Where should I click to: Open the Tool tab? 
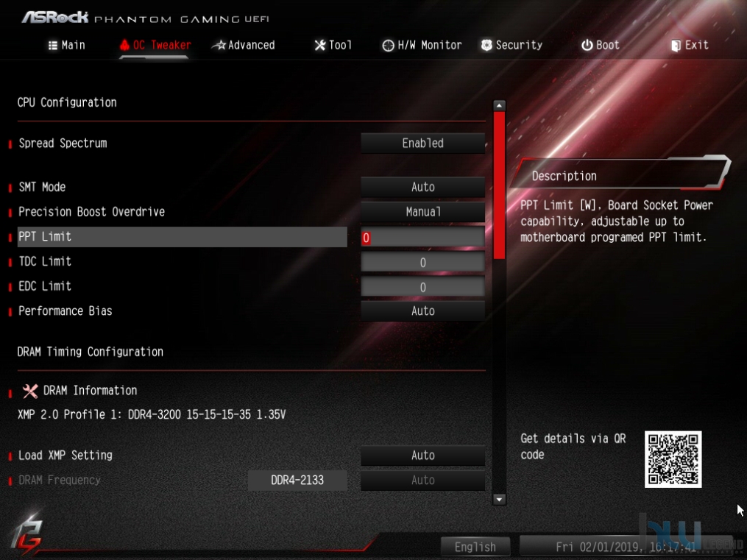point(333,45)
